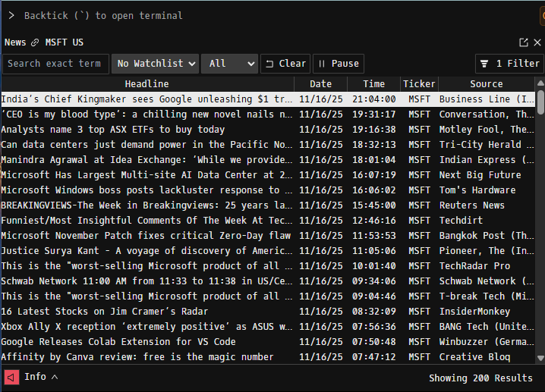The height and width of the screenshot is (392, 545).
Task: Click the 21:04:00 time cell
Action: pos(374,99)
